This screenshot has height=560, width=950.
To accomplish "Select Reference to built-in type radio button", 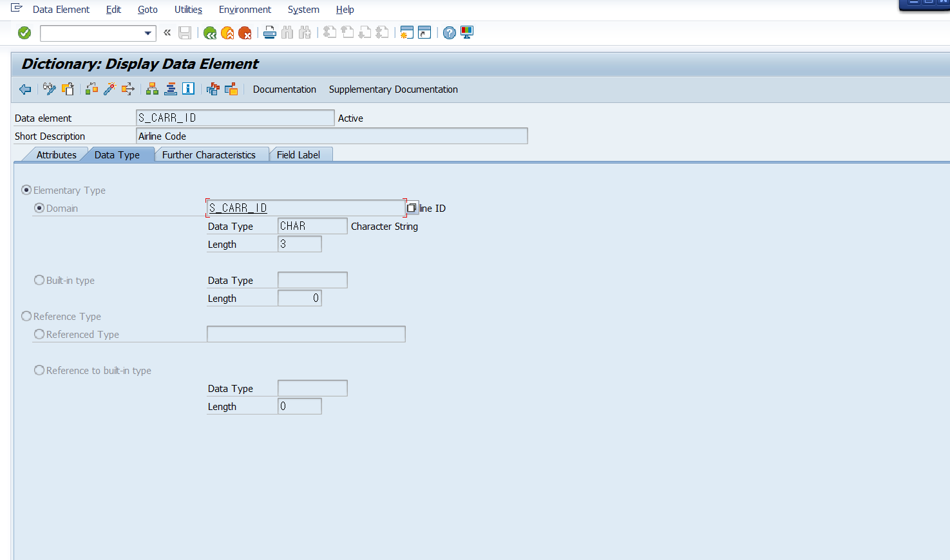I will tap(39, 370).
